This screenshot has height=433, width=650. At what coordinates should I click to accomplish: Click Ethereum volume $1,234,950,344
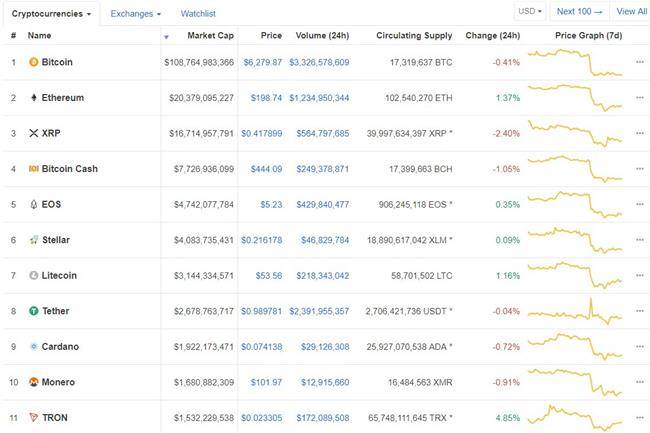pyautogui.click(x=319, y=98)
